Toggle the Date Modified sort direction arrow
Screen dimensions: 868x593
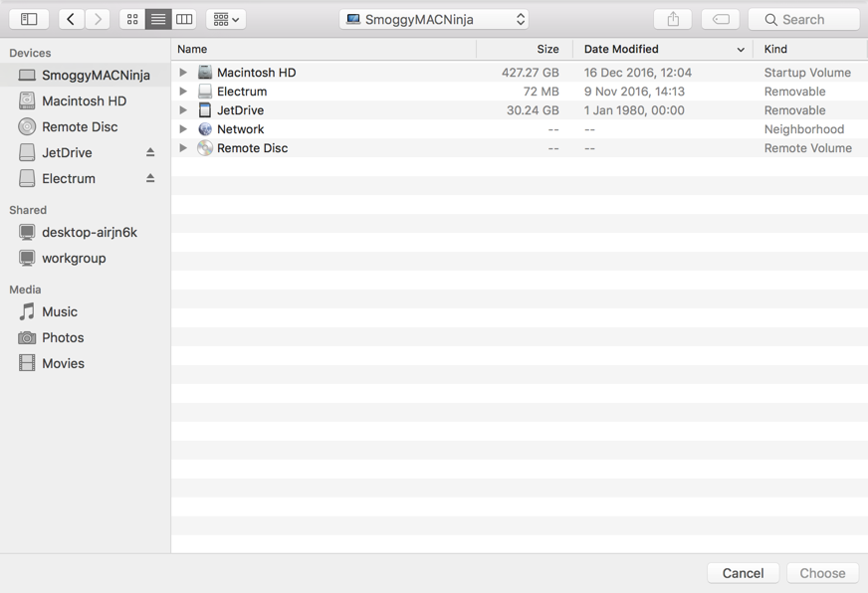741,50
